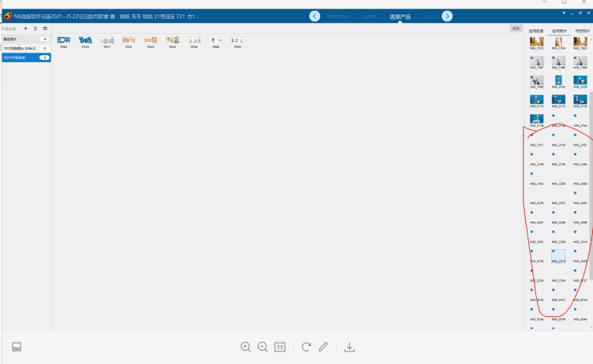Screen dimensions: 593x364
Task: Click the IMG_2155 file label
Action: (x=580, y=145)
